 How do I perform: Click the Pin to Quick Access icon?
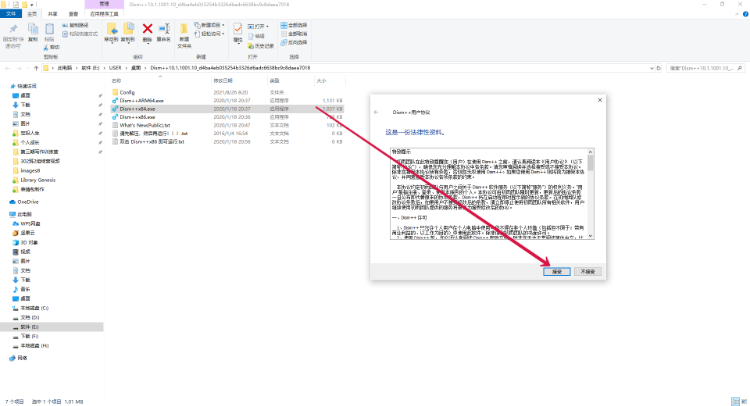(x=13, y=32)
